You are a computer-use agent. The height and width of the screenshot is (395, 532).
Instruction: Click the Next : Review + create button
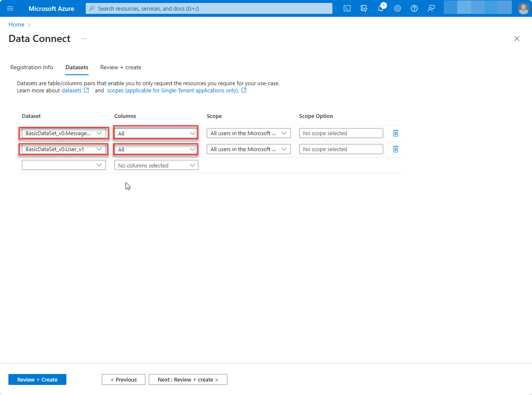click(188, 379)
